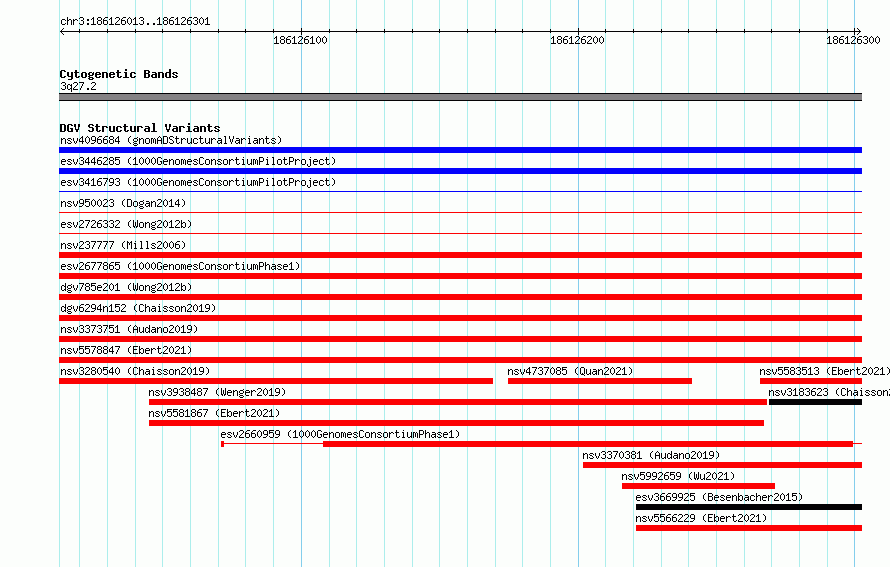Open nsv5992659 (Wu2021) variant
The height and width of the screenshot is (567, 890).
678,476
